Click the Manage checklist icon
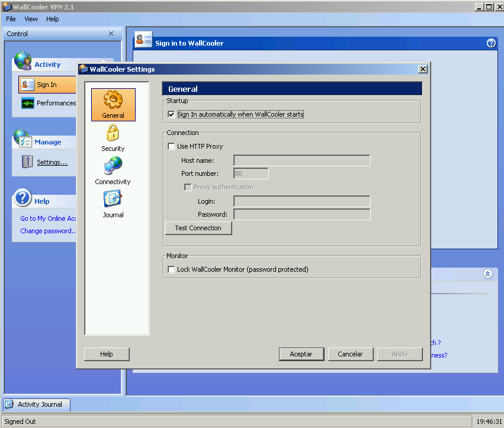The height and width of the screenshot is (428, 504). (x=23, y=138)
